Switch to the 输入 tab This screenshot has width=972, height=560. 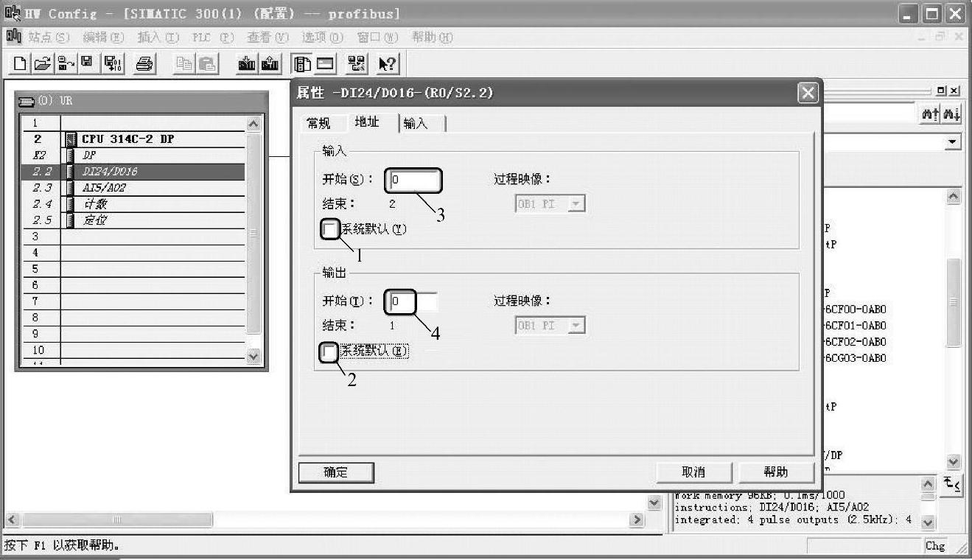[416, 124]
